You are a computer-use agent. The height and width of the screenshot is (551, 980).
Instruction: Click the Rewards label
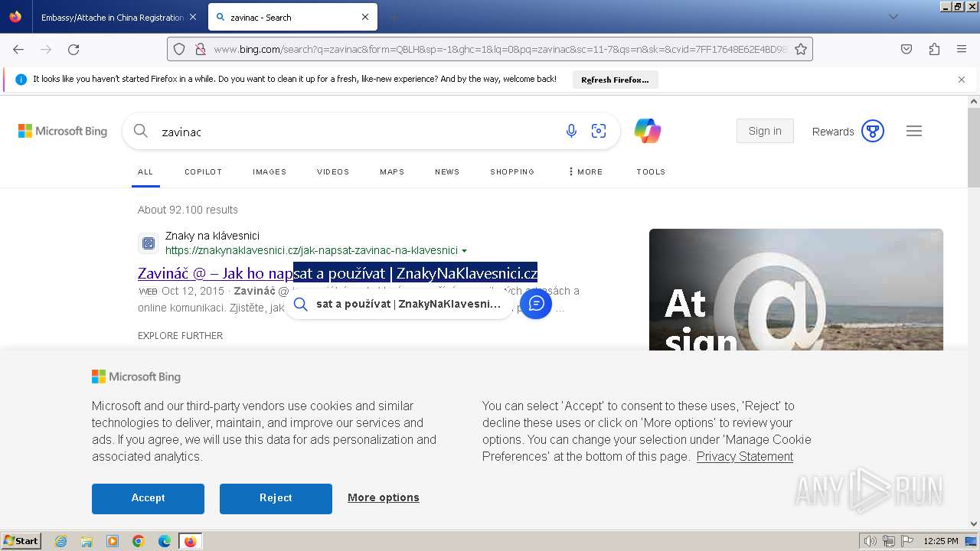(833, 132)
